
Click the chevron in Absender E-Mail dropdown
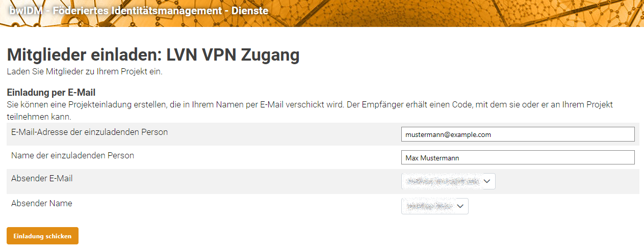point(487,181)
